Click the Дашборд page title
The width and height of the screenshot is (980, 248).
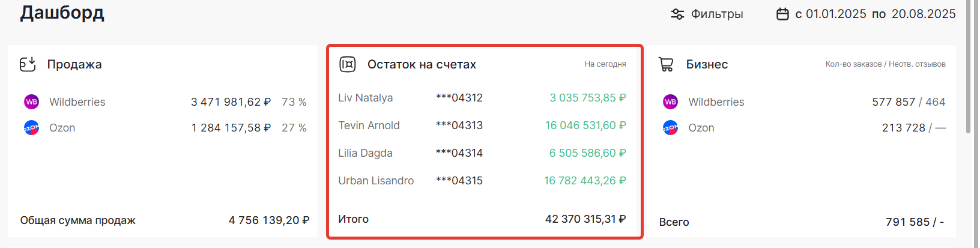point(62,13)
